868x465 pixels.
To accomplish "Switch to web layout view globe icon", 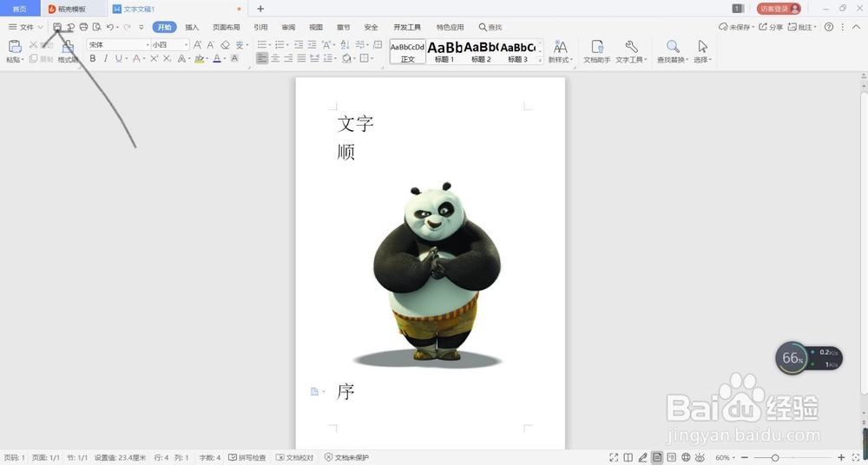I will 686,457.
